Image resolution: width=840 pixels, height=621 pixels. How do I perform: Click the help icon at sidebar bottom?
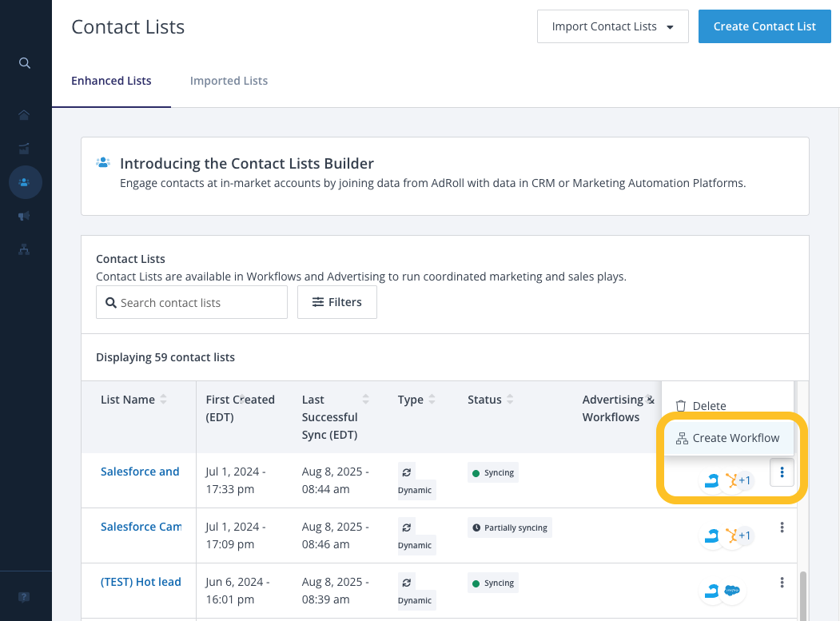(25, 596)
